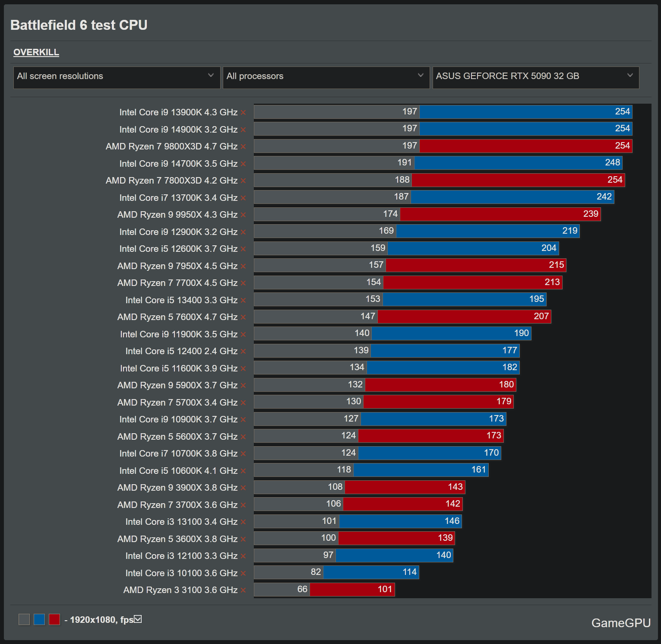The height and width of the screenshot is (644, 661).
Task: Remove the Intel Core i3 13100 row
Action: click(244, 522)
